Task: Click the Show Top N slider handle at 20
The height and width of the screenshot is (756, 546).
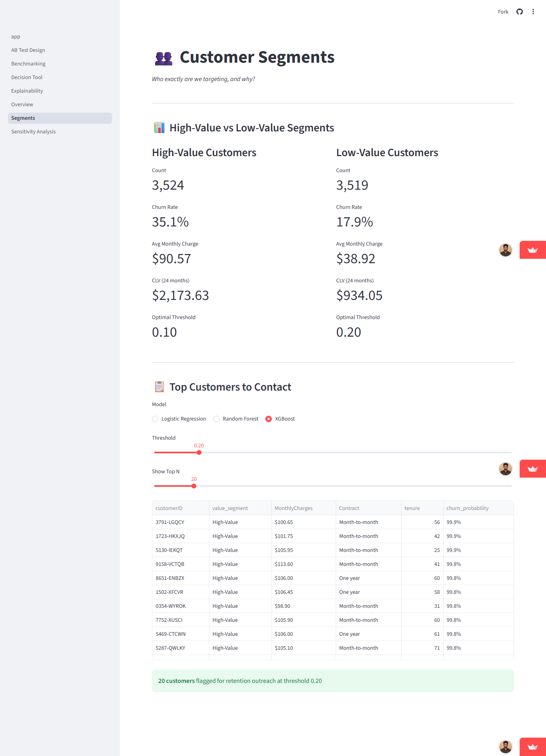Action: click(x=194, y=486)
